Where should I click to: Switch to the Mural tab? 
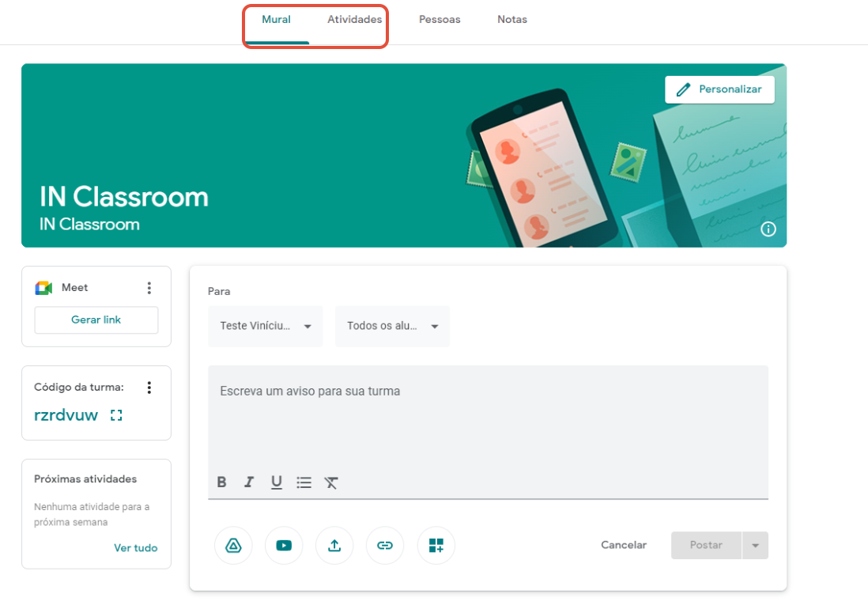click(276, 19)
